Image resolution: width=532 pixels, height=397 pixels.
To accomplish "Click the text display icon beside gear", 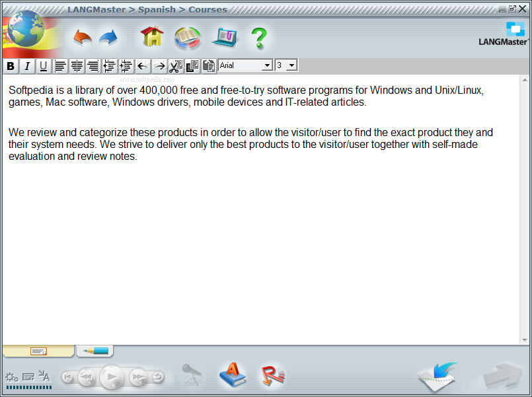I will pyautogui.click(x=28, y=377).
